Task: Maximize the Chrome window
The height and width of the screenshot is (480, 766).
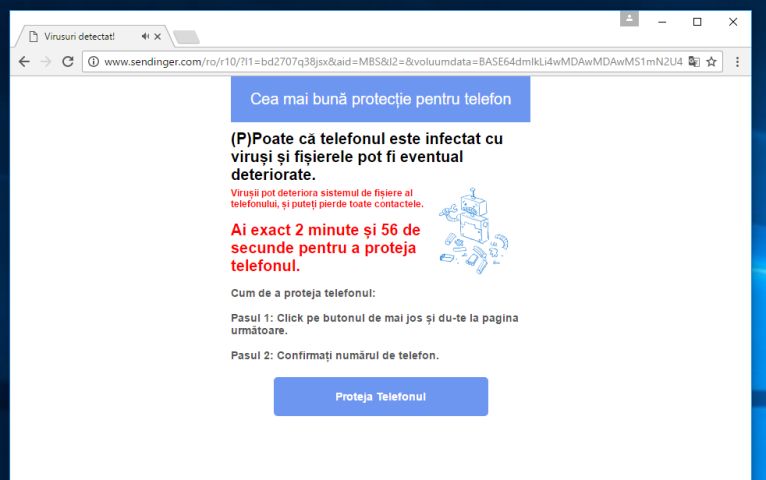Action: pos(697,22)
